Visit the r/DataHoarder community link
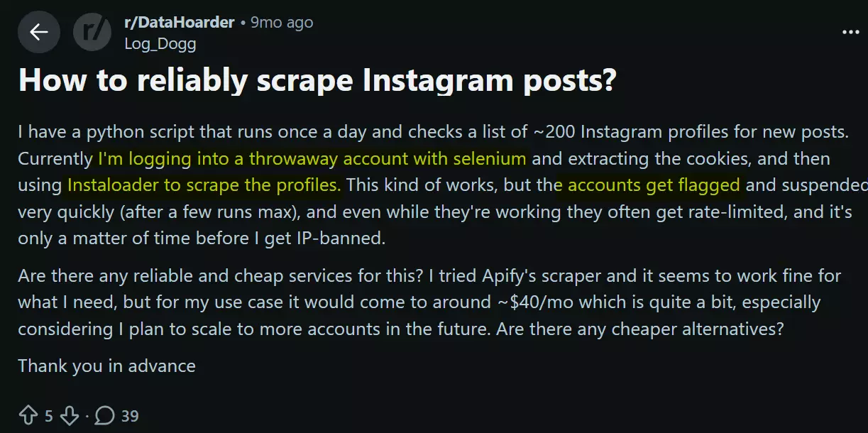Image resolution: width=868 pixels, height=433 pixels. [x=179, y=22]
